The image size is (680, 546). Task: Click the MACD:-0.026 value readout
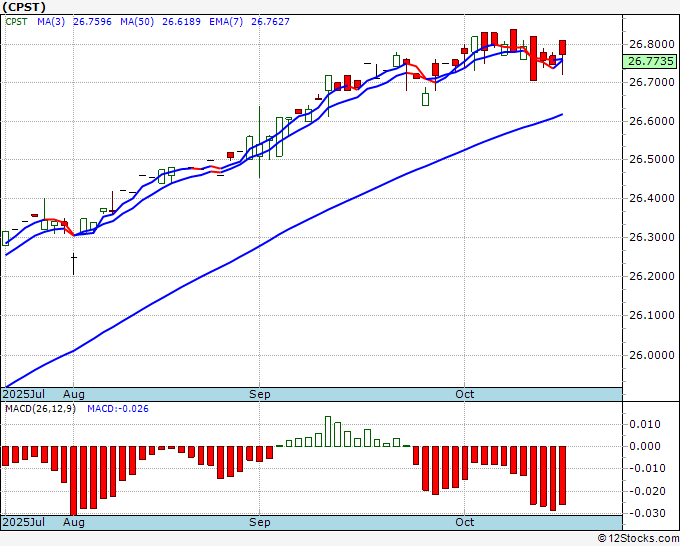tap(118, 409)
